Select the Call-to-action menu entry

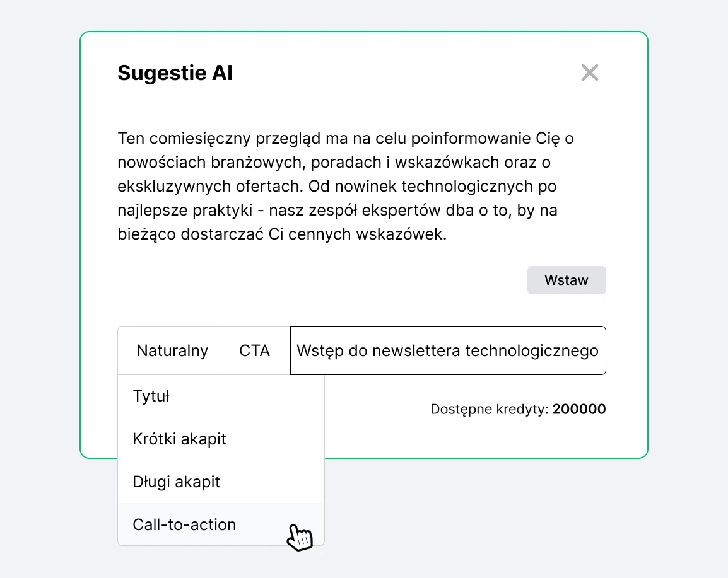(184, 524)
